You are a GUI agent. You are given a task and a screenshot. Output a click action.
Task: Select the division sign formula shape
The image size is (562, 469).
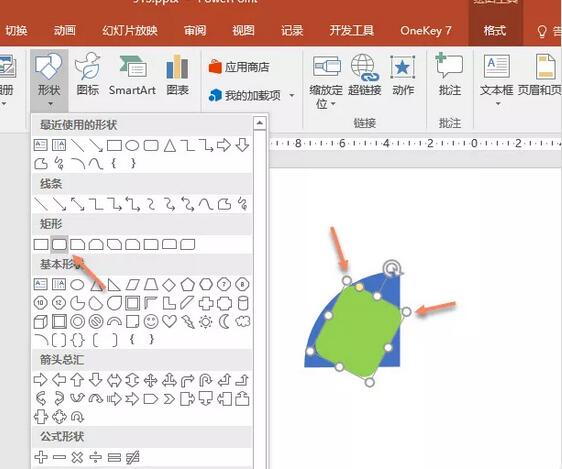[96, 457]
